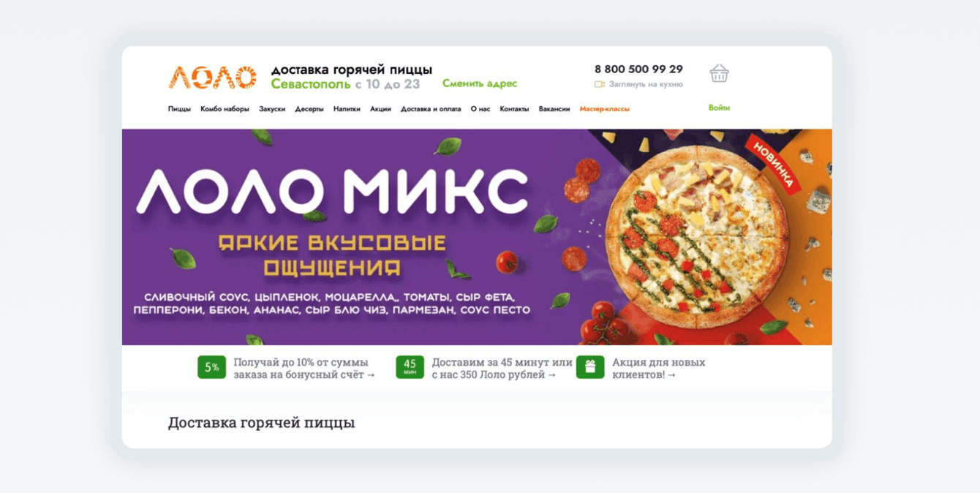Go to the Контакты page
980x493 pixels.
pos(514,109)
